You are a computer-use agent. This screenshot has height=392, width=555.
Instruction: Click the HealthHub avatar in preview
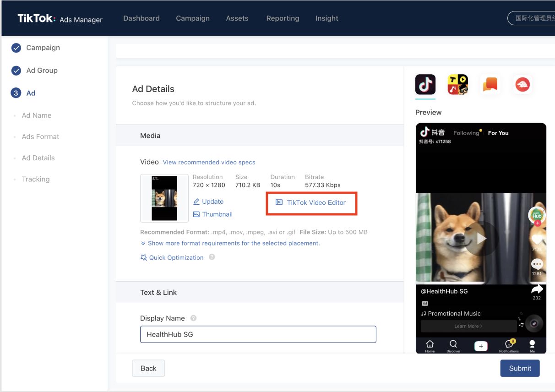(537, 216)
